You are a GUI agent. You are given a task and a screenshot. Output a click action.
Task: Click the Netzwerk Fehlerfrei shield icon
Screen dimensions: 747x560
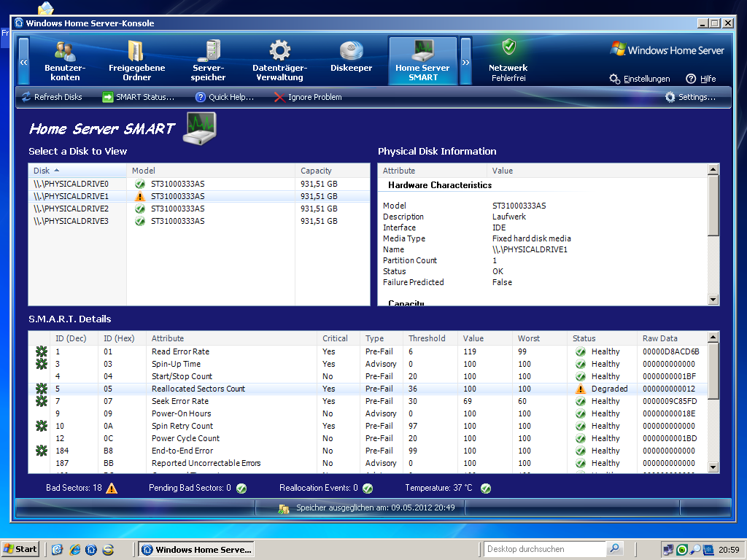coord(508,48)
